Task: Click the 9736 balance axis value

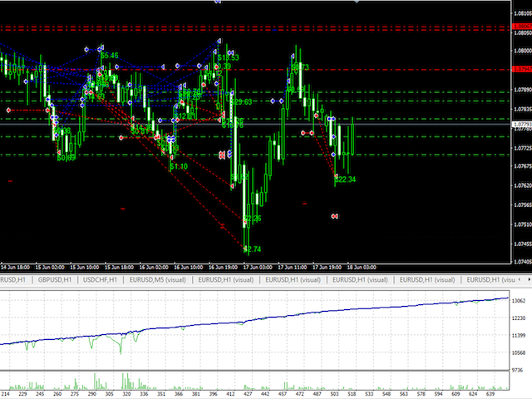Action: (518, 370)
